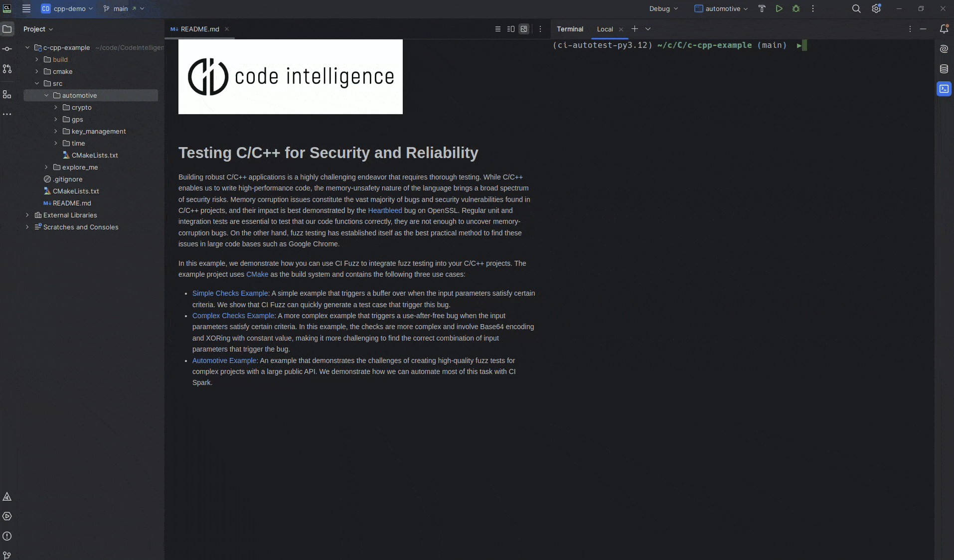954x560 pixels.
Task: Expand the cmake folder
Action: (x=37, y=71)
